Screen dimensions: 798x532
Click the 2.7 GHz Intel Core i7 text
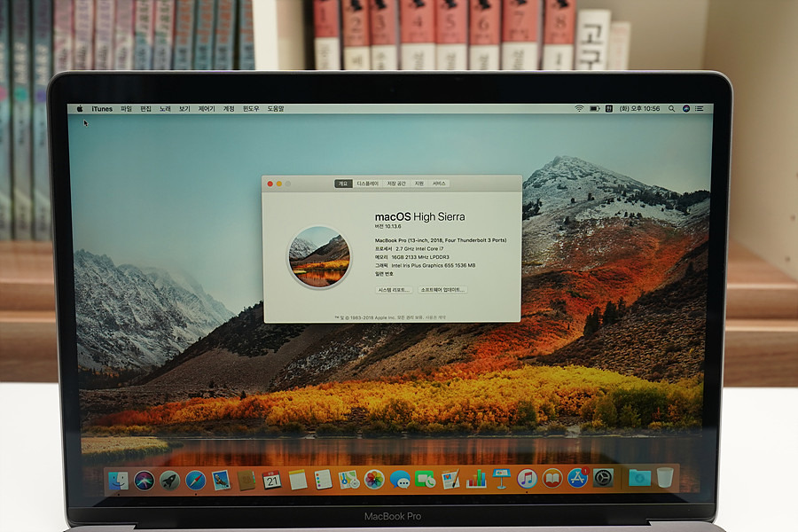tap(419, 248)
